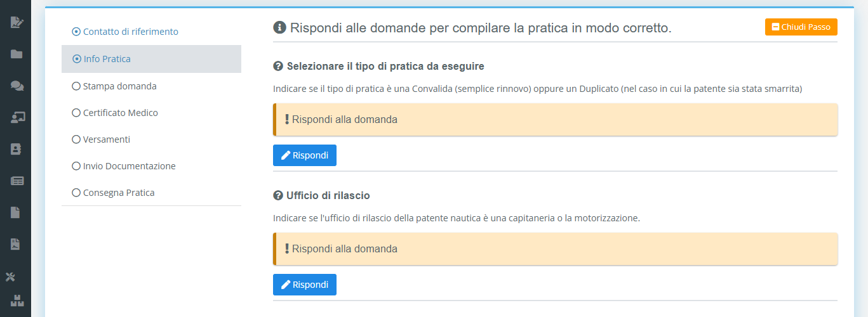Click the help icon beside Ufficio di rilascio

(x=277, y=195)
